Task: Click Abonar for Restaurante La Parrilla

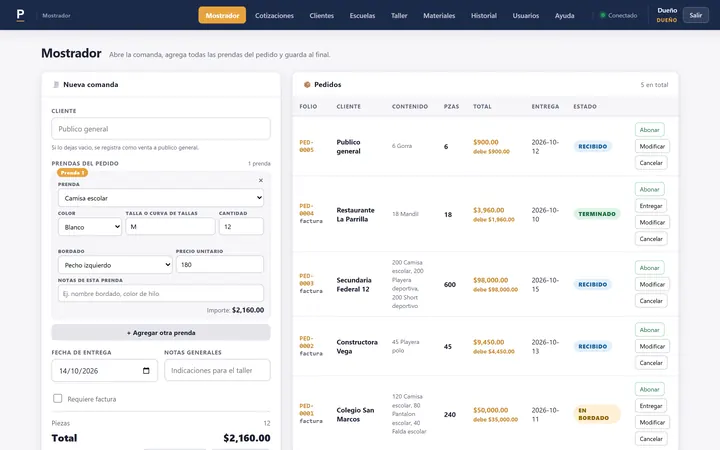Action: 649,189
